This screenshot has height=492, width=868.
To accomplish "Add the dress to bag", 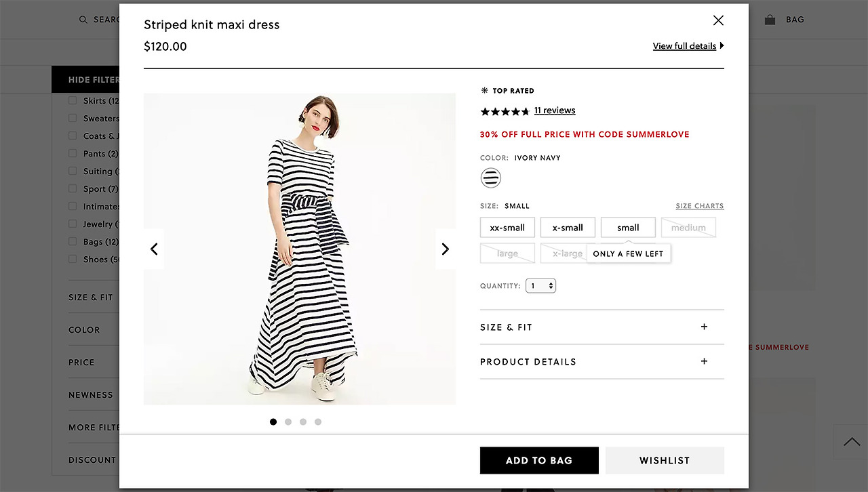I will point(539,460).
